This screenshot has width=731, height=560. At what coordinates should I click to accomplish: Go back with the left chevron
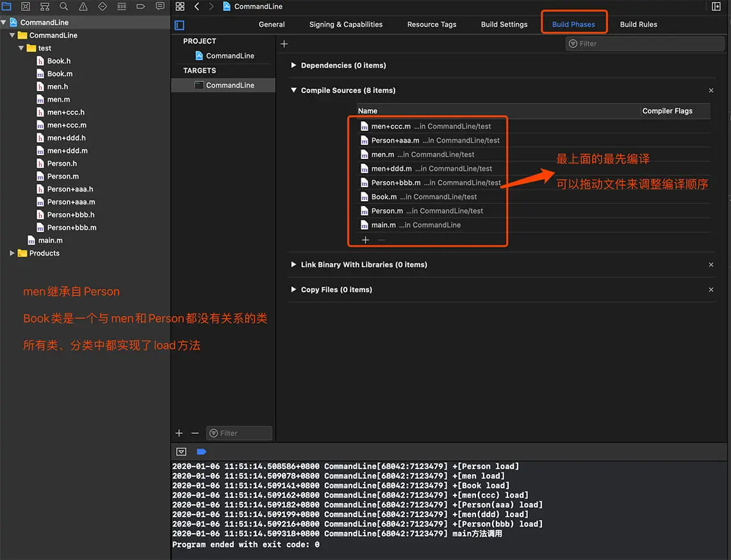pos(197,6)
